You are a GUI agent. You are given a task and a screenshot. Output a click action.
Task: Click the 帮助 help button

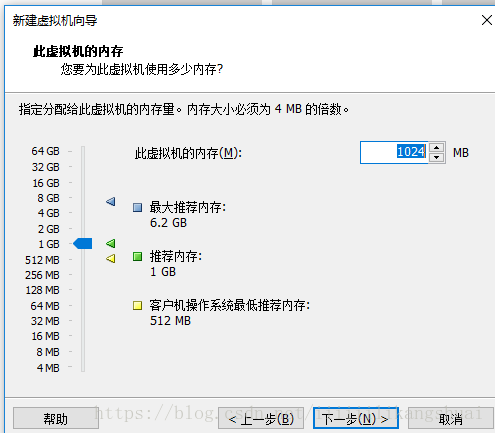tap(56, 418)
